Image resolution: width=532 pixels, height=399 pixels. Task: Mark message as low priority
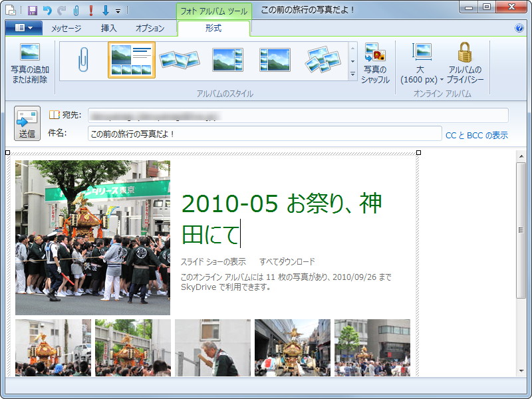click(106, 11)
